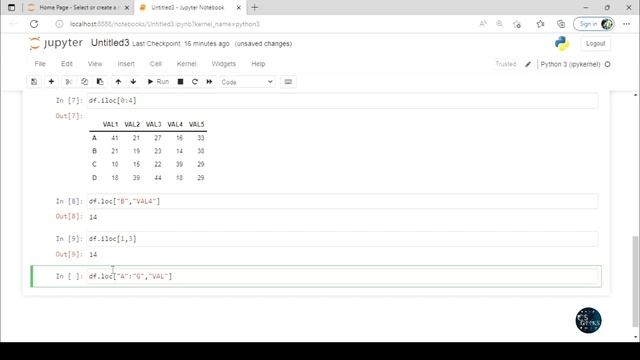Restart the kernel and run all cells

(x=209, y=82)
